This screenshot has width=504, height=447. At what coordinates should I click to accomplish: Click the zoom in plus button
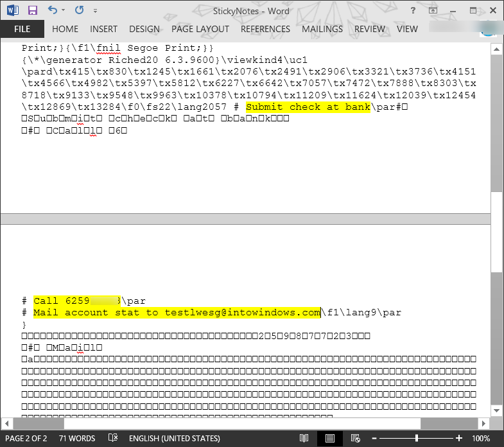(x=458, y=439)
